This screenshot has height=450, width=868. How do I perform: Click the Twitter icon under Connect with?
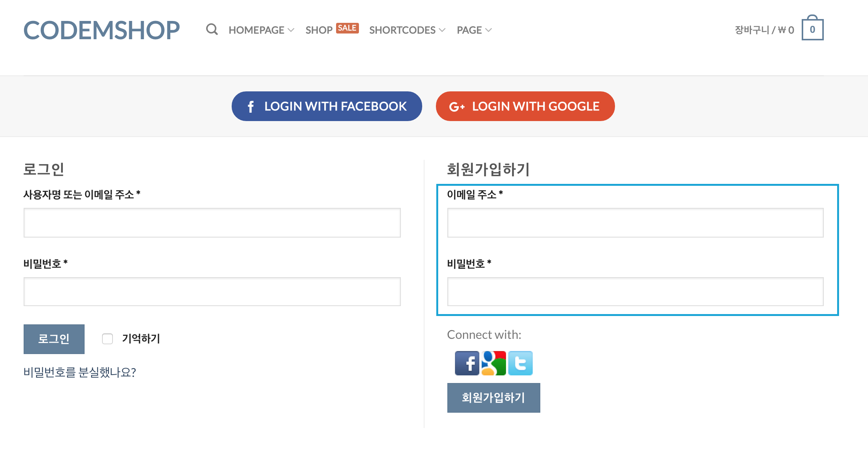tap(520, 364)
